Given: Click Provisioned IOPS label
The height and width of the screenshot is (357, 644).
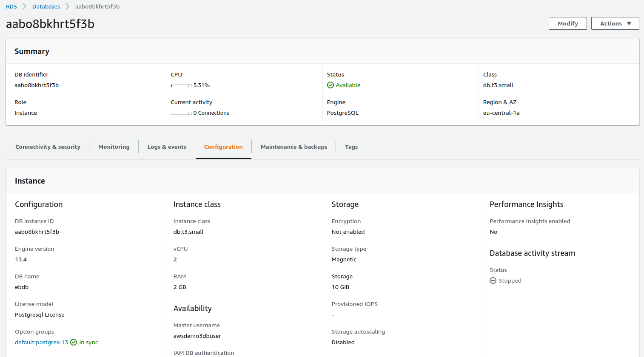Looking at the screenshot, I should point(355,304).
